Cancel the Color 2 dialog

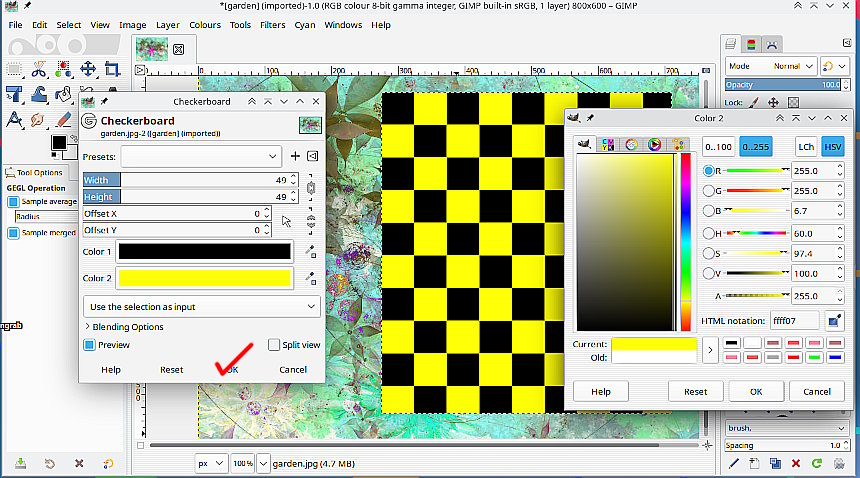coord(817,391)
